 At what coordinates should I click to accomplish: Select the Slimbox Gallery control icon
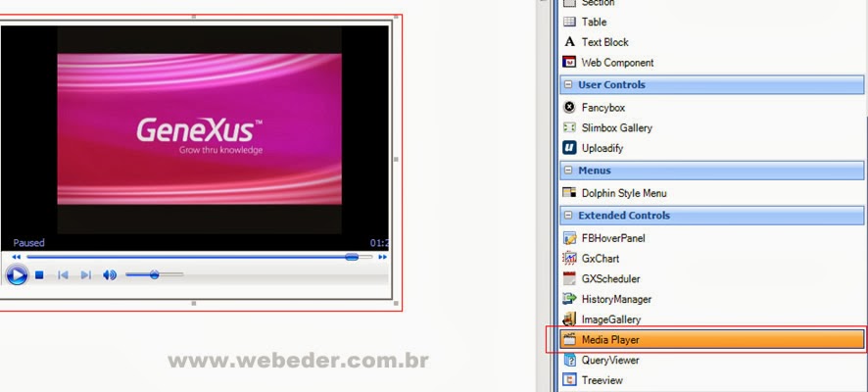[569, 127]
